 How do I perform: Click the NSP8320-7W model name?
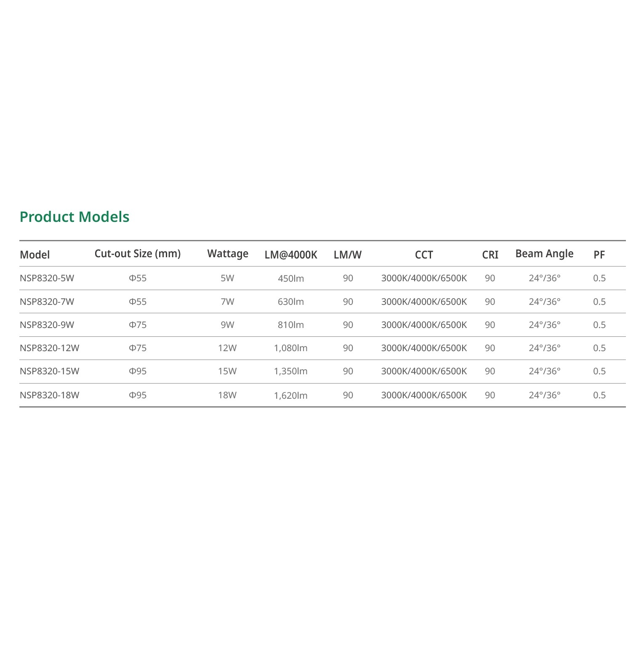point(47,302)
